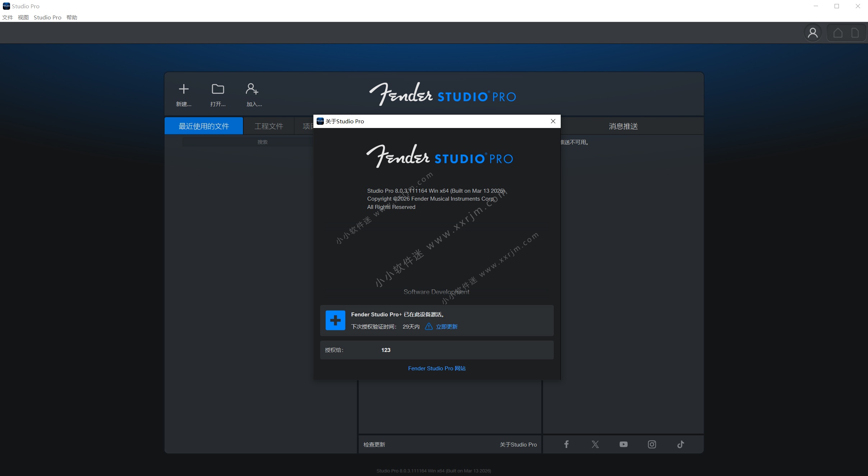Switch to the 工程文件 tab
The width and height of the screenshot is (868, 476).
coord(269,126)
